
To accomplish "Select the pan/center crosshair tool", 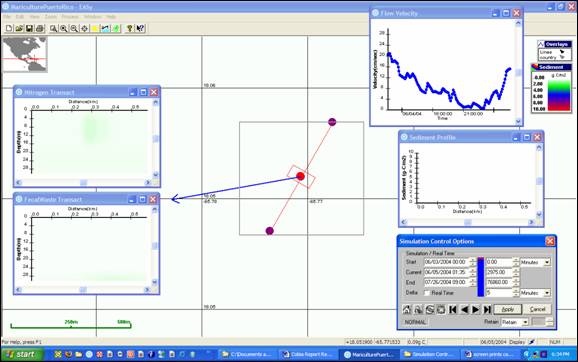I will point(84,28).
